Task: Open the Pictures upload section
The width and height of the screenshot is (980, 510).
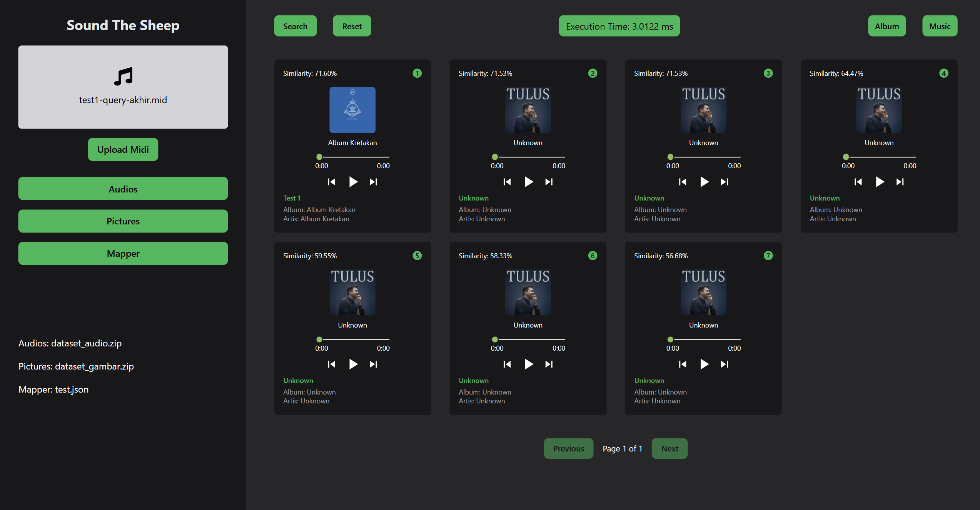Action: [x=123, y=221]
